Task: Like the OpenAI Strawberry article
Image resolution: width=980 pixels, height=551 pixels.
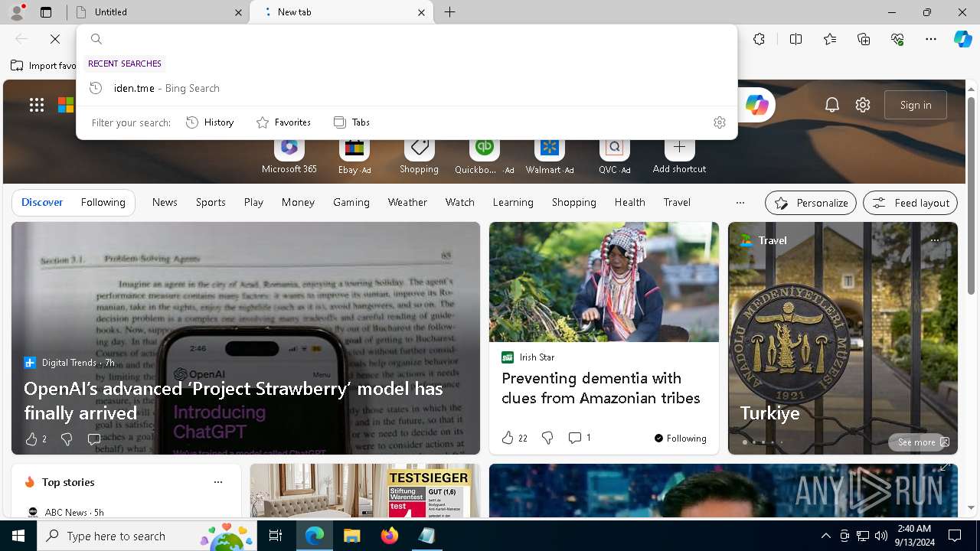Action: pos(31,439)
